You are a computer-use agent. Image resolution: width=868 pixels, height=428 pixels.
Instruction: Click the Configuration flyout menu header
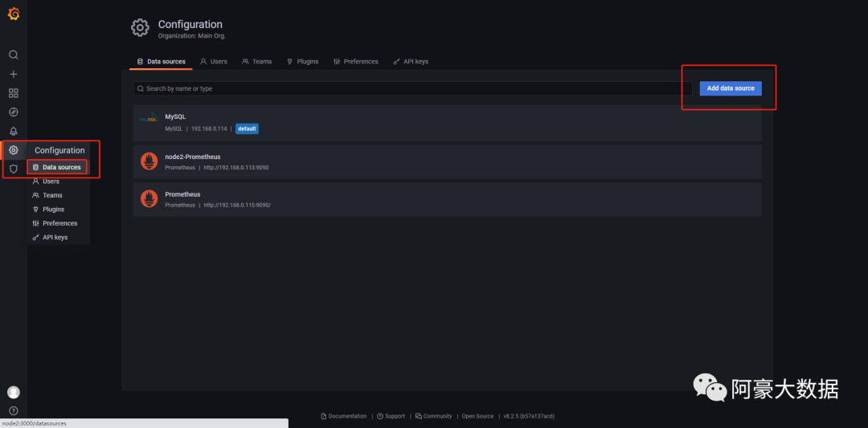click(x=59, y=150)
